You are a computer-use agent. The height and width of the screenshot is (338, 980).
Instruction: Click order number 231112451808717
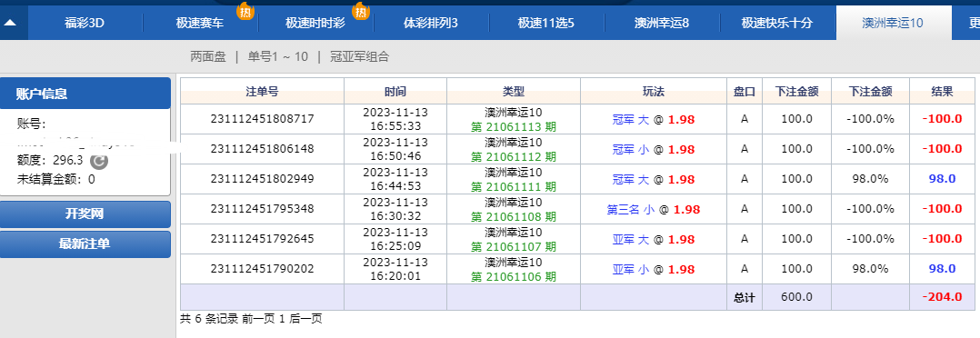pyautogui.click(x=262, y=119)
